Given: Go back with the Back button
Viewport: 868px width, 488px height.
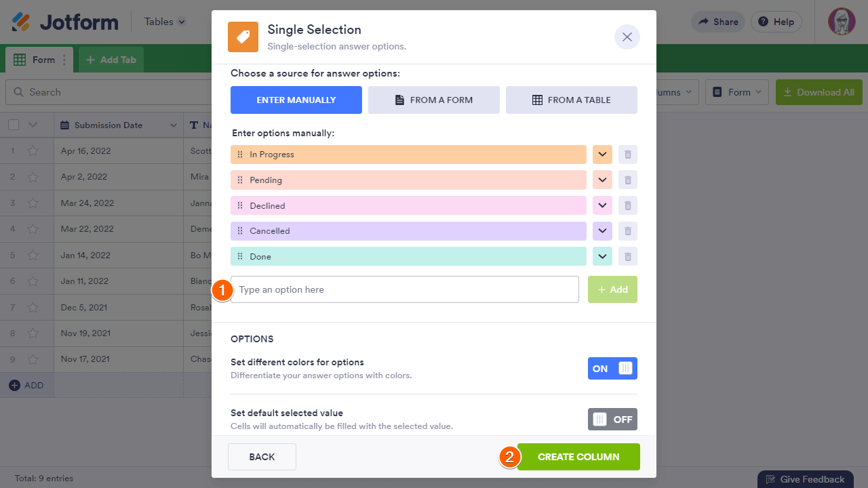Looking at the screenshot, I should pyautogui.click(x=262, y=457).
